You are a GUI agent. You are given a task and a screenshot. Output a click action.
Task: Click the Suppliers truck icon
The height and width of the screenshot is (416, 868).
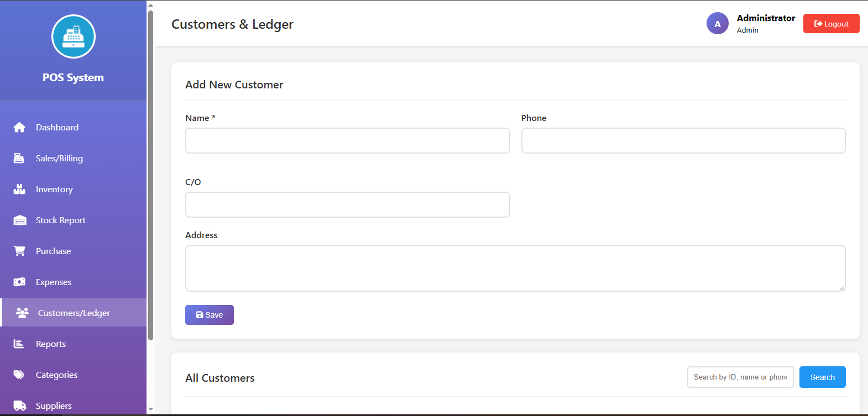(x=19, y=406)
